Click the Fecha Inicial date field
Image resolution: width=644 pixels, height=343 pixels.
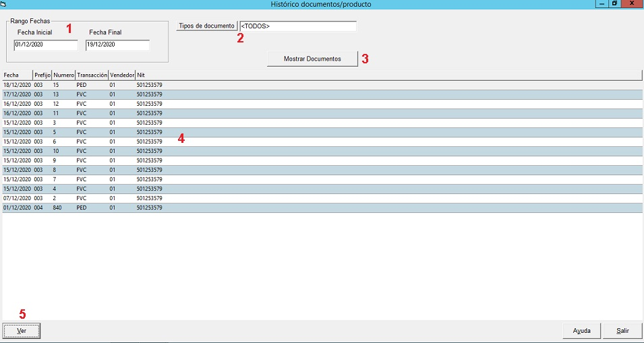45,45
